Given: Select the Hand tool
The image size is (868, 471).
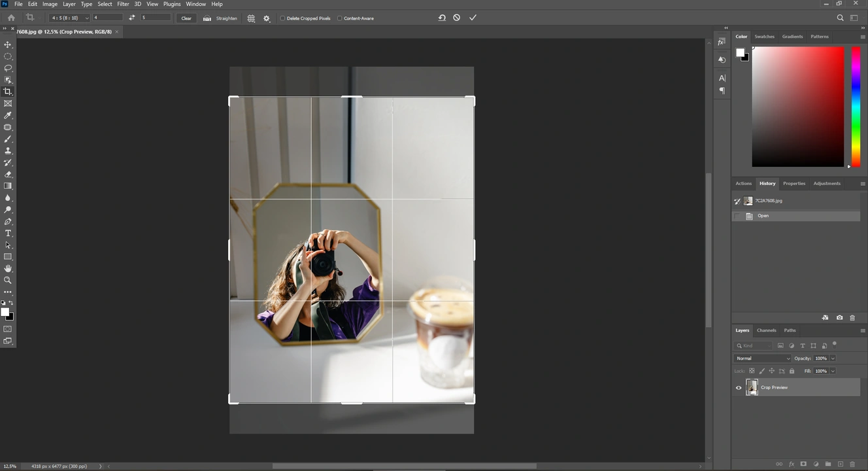Looking at the screenshot, I should coord(8,268).
